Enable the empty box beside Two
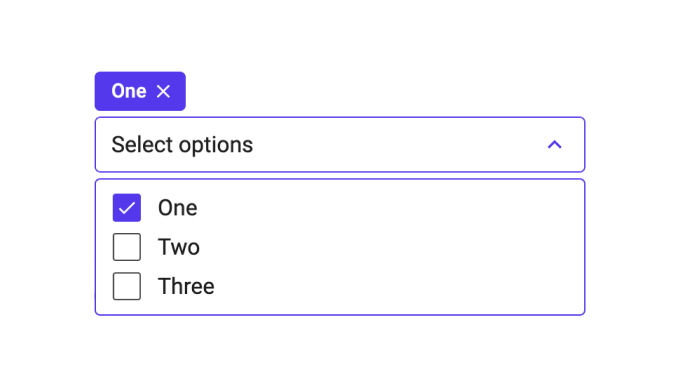Image resolution: width=680 pixels, height=385 pixels. click(127, 247)
